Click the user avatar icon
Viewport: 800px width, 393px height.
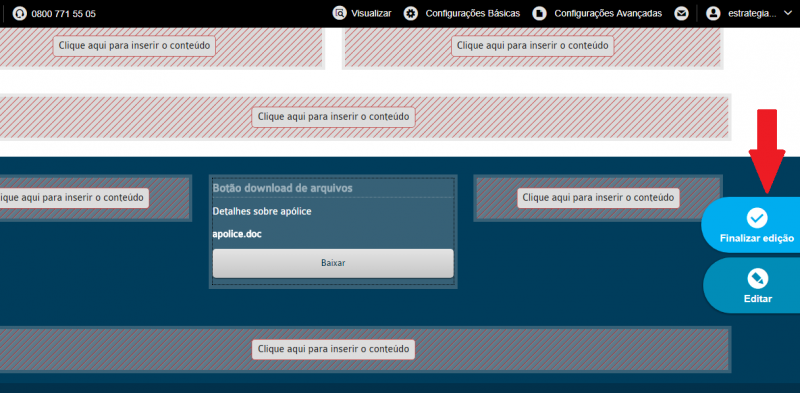(x=713, y=13)
